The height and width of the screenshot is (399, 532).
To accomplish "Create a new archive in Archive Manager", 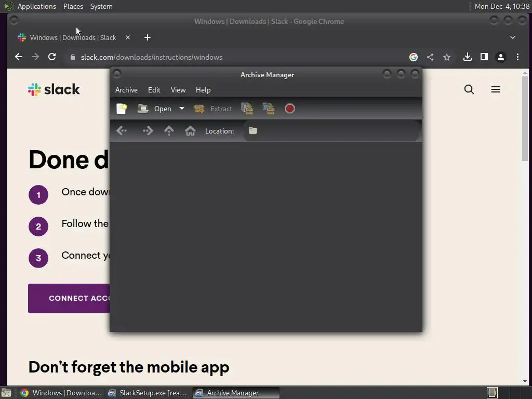I will (122, 109).
